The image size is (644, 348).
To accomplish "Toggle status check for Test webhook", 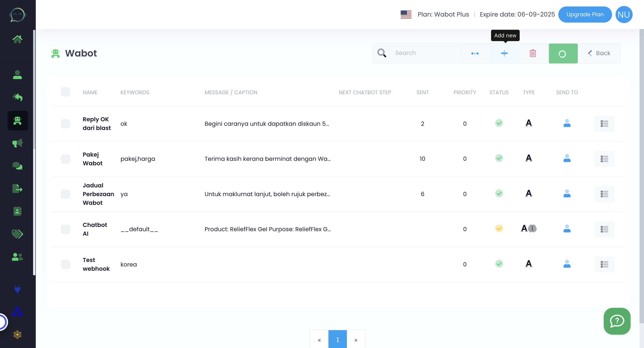I will point(499,264).
